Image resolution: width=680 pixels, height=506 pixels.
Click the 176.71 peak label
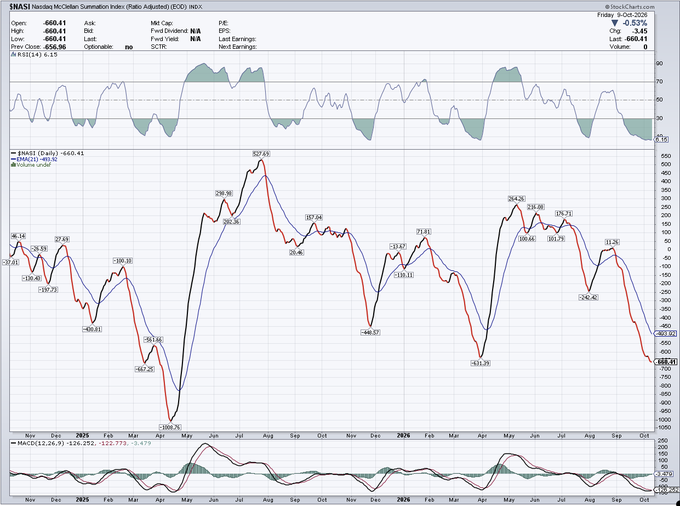564,213
